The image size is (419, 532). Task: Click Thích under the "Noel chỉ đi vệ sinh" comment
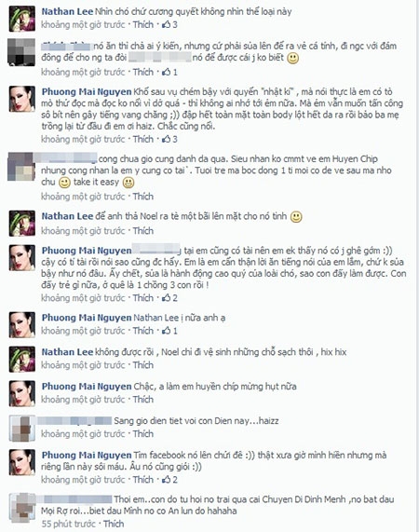[143, 365]
